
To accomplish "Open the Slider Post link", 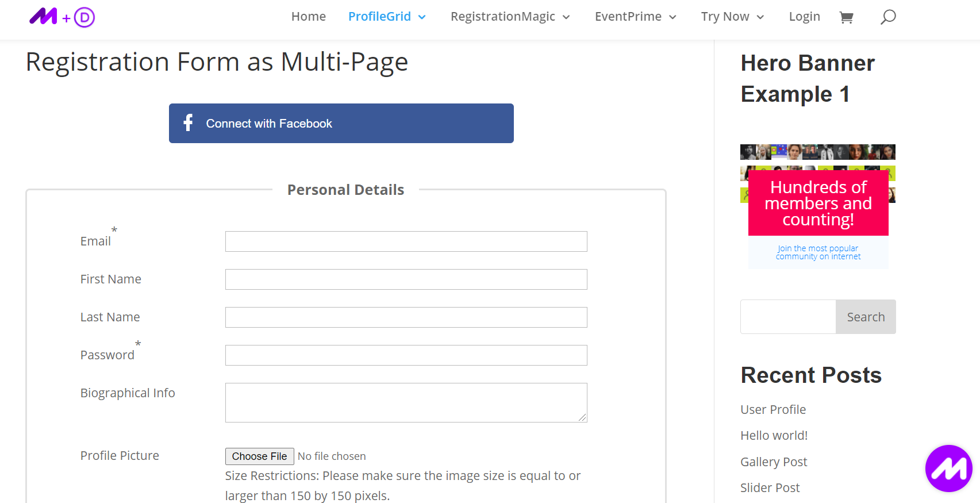I will coord(770,487).
